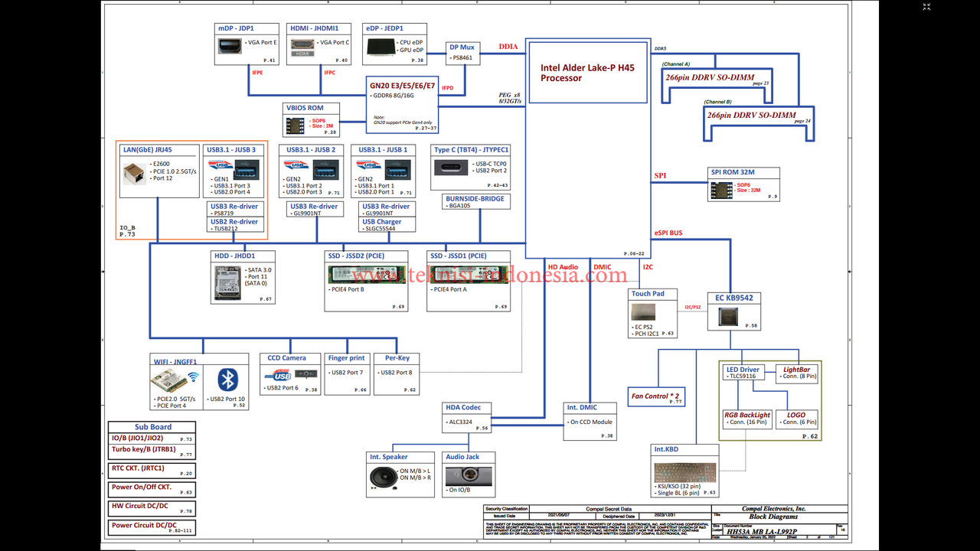980x551 pixels.
Task: Click the Touch Pad image
Action: [643, 312]
